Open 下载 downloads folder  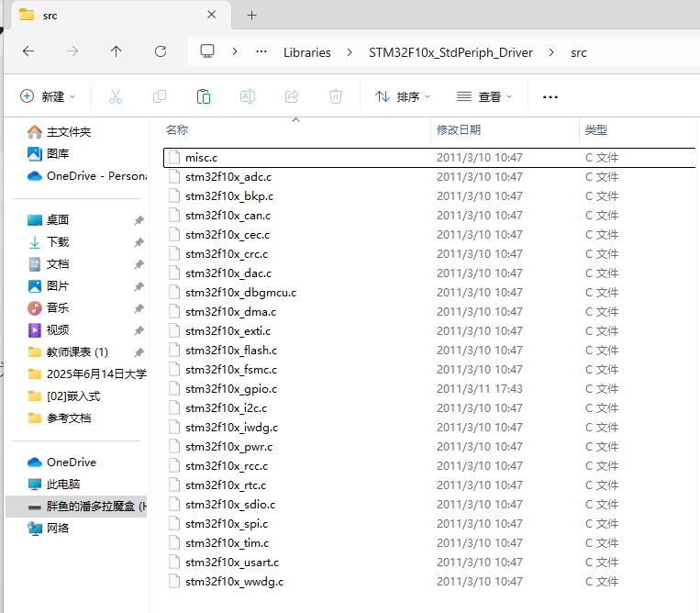click(49, 242)
